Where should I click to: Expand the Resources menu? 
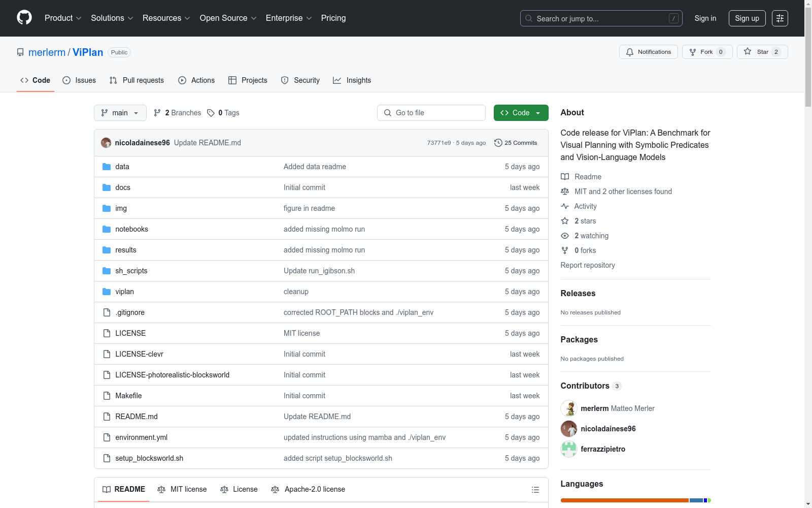[x=166, y=18]
